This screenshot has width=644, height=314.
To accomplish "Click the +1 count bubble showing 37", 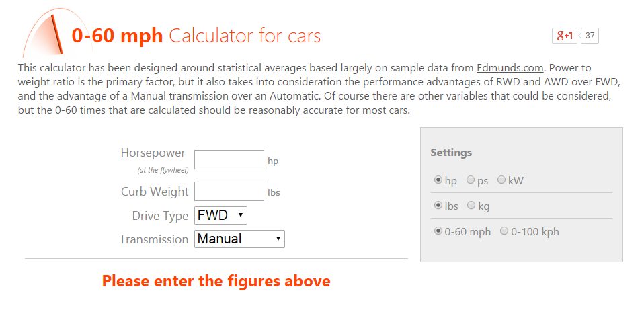I will pyautogui.click(x=590, y=36).
